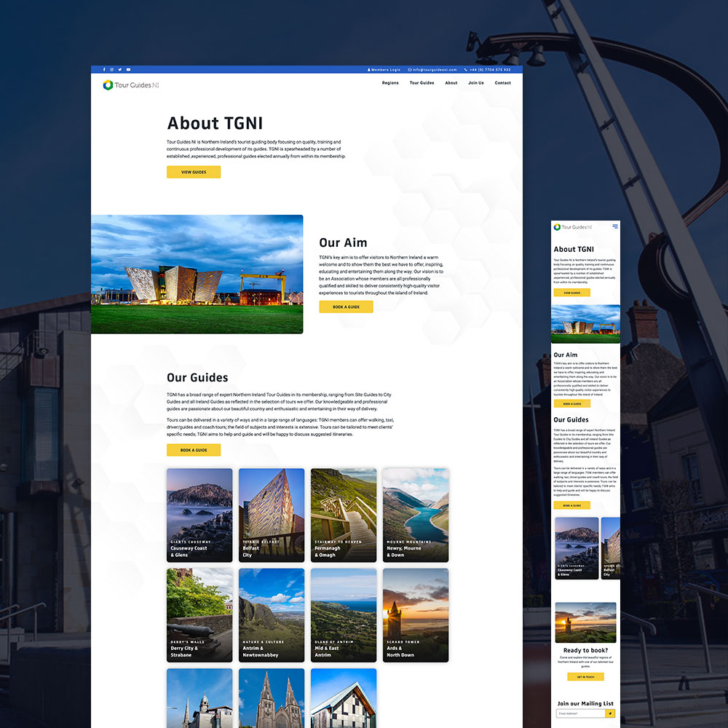
Task: Open the Antrim & Newtownabbey card
Action: (272, 615)
